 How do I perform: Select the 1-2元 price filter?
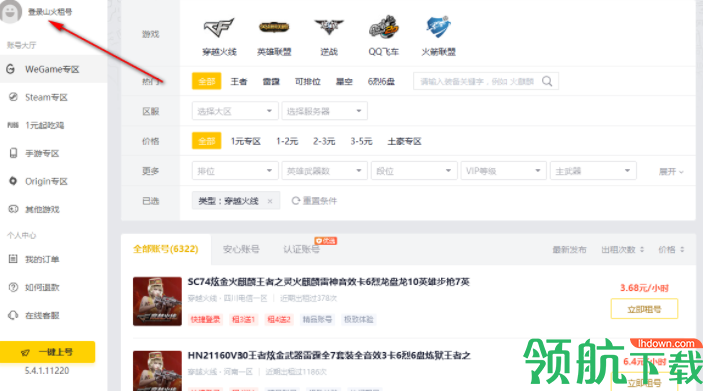click(x=287, y=141)
